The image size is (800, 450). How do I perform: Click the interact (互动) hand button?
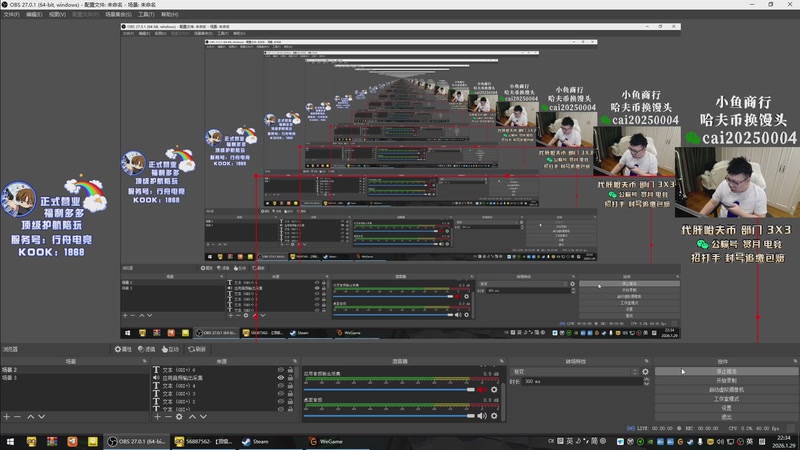(170, 349)
